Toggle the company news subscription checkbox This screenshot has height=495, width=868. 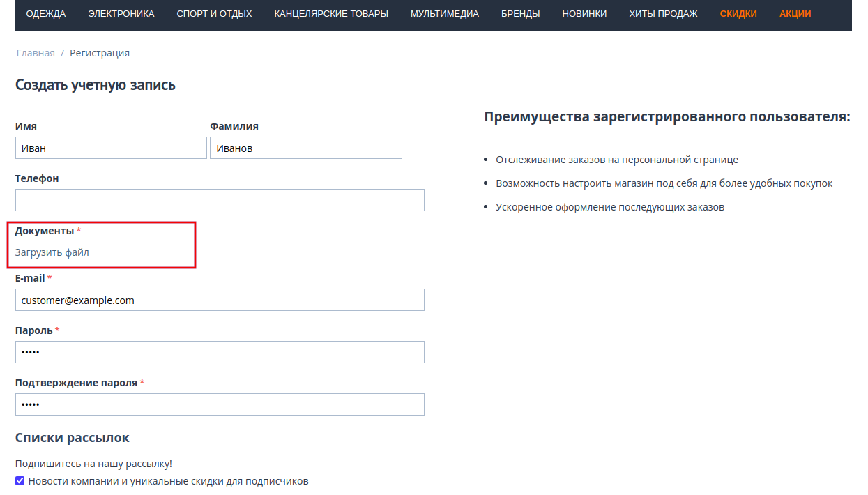[20, 481]
